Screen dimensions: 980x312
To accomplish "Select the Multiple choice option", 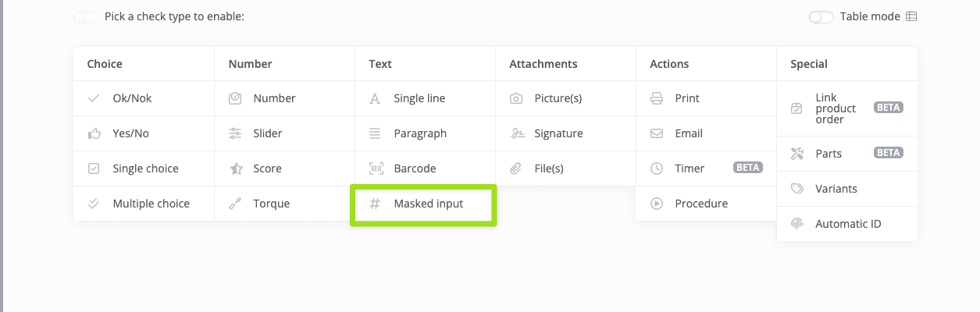I will [151, 204].
